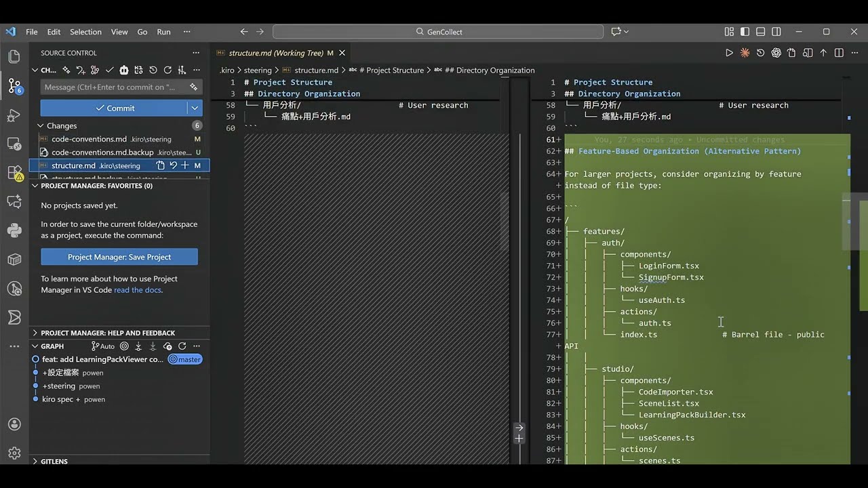Click the Commit button
This screenshot has height=488, width=868.
pyautogui.click(x=113, y=108)
